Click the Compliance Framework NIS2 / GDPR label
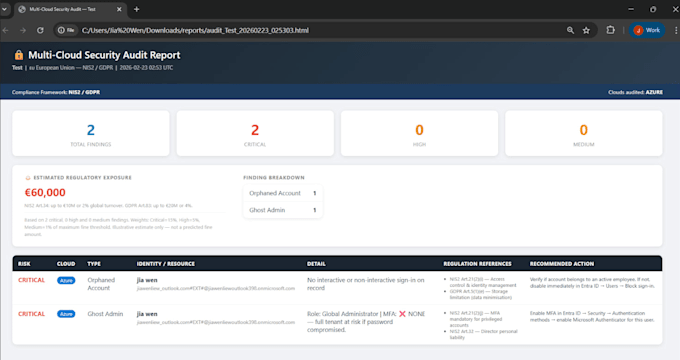Image resolution: width=680 pixels, height=360 pixels. 56,92
